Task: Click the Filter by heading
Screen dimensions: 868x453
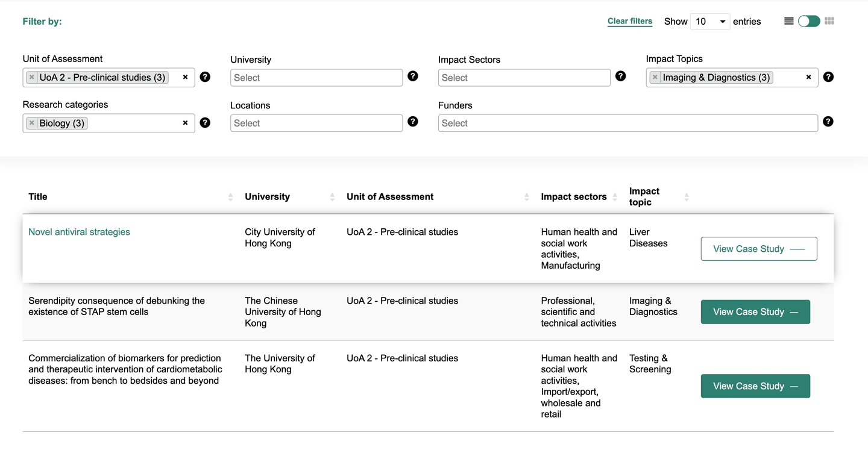Action: point(42,22)
